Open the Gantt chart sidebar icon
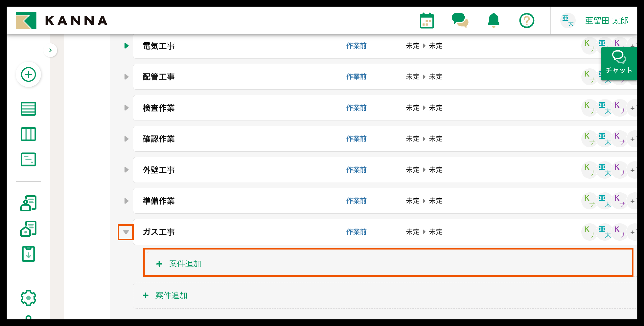The image size is (644, 326). pos(28,159)
